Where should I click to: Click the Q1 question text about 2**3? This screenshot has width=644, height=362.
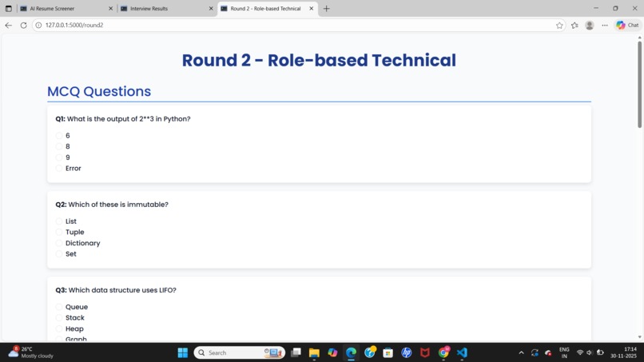(129, 119)
